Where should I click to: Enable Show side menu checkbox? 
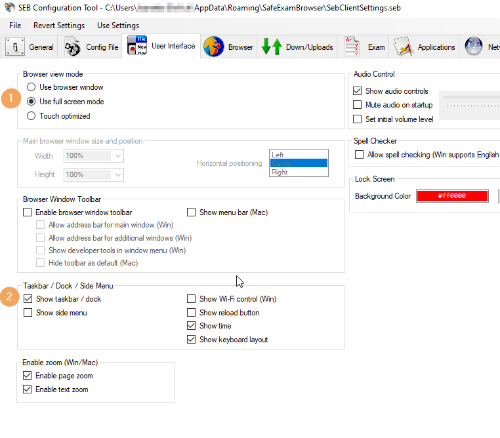28,313
